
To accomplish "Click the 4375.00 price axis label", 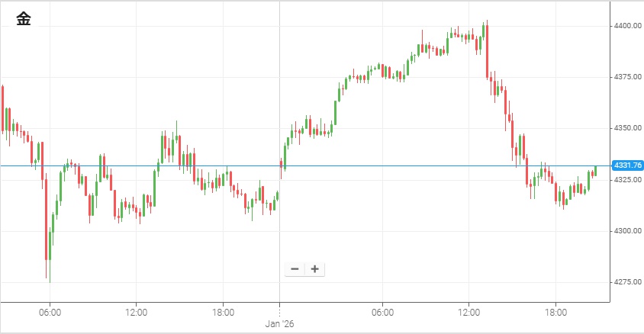I will pyautogui.click(x=627, y=77).
